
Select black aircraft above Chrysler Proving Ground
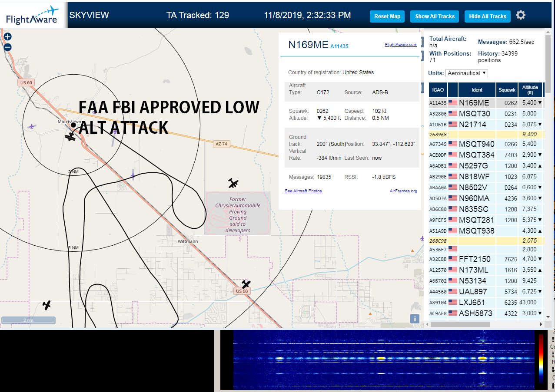coord(233,183)
